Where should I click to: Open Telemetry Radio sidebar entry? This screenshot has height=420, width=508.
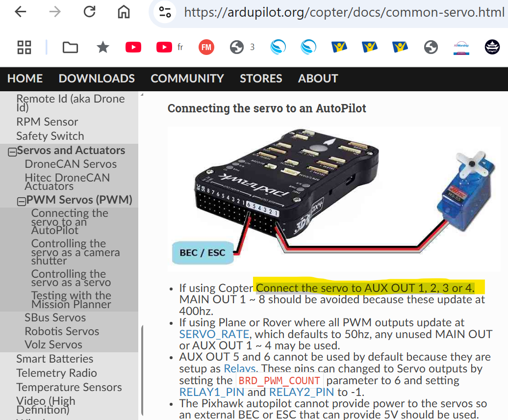[56, 373]
